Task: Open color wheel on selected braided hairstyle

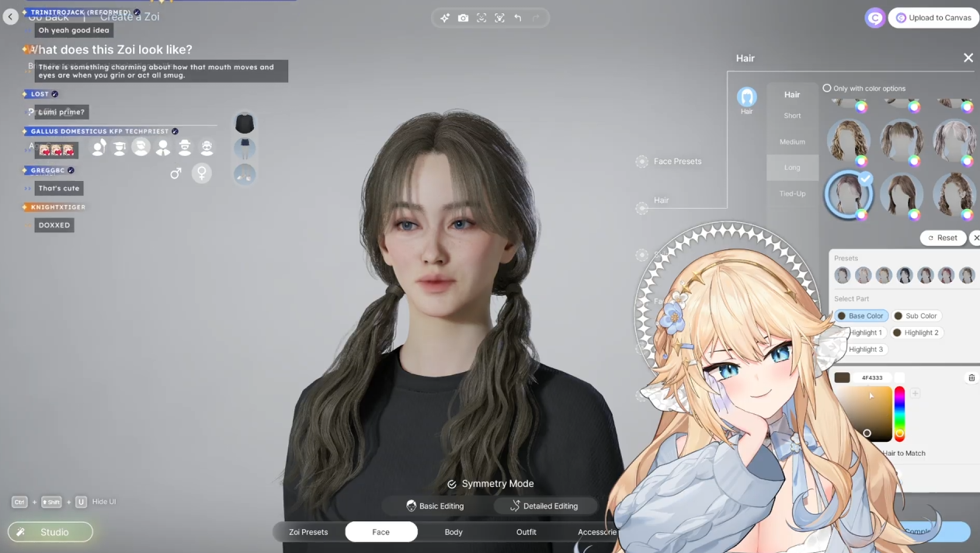Action: point(861,214)
